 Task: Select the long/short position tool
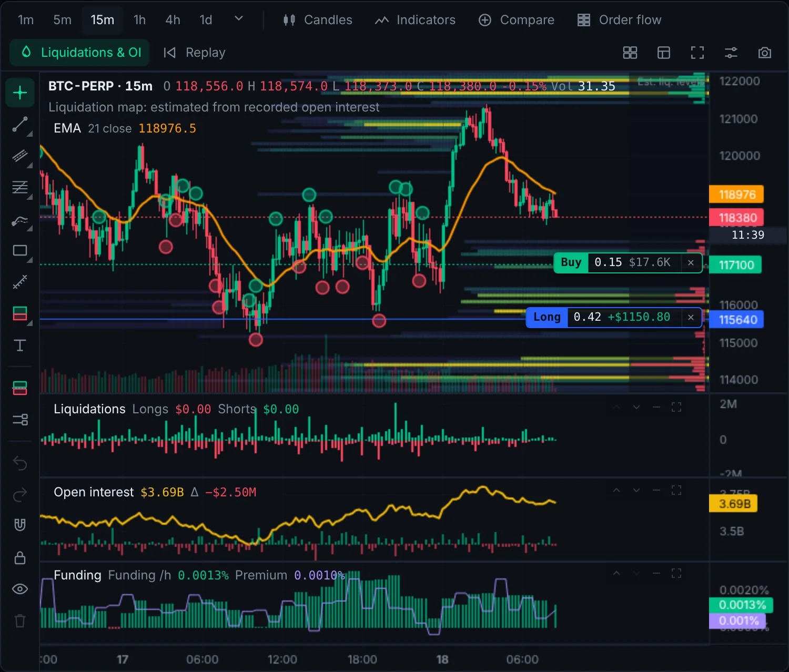click(x=20, y=314)
